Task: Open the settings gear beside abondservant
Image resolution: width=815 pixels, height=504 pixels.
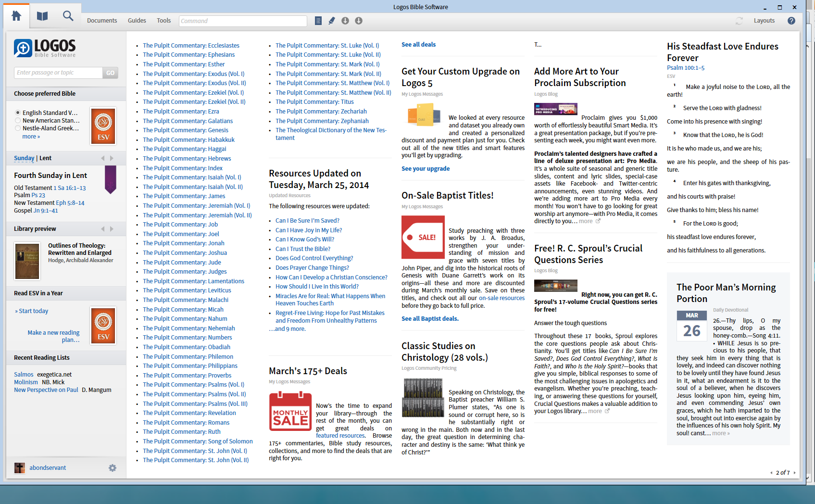Action: point(113,468)
